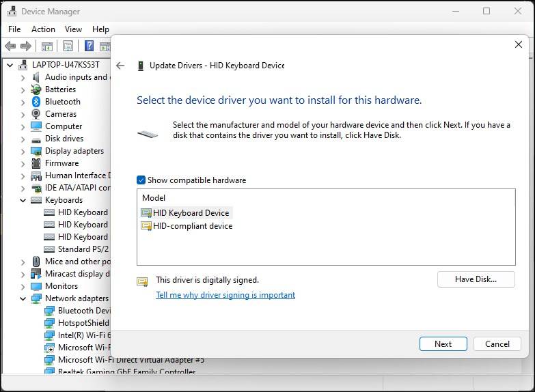Click the Have Disk... button
This screenshot has height=392, width=535.
tap(476, 279)
